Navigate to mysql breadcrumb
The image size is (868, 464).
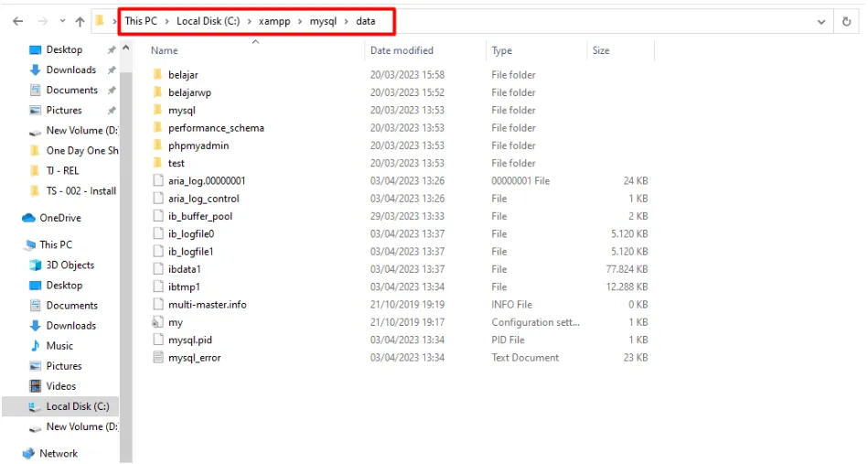tap(323, 22)
